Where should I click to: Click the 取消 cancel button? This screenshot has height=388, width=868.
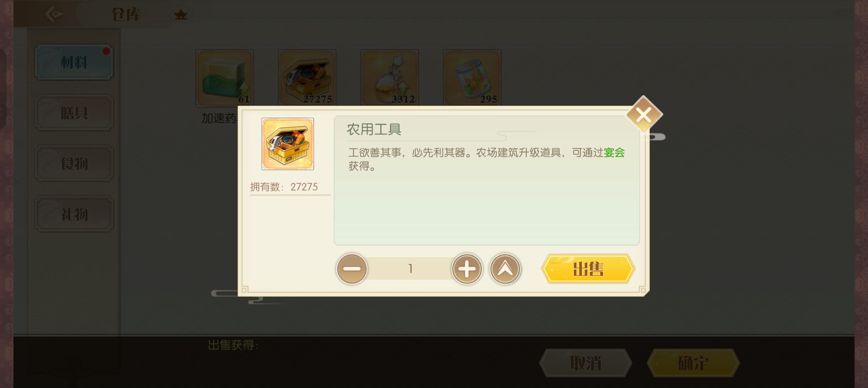tap(585, 363)
